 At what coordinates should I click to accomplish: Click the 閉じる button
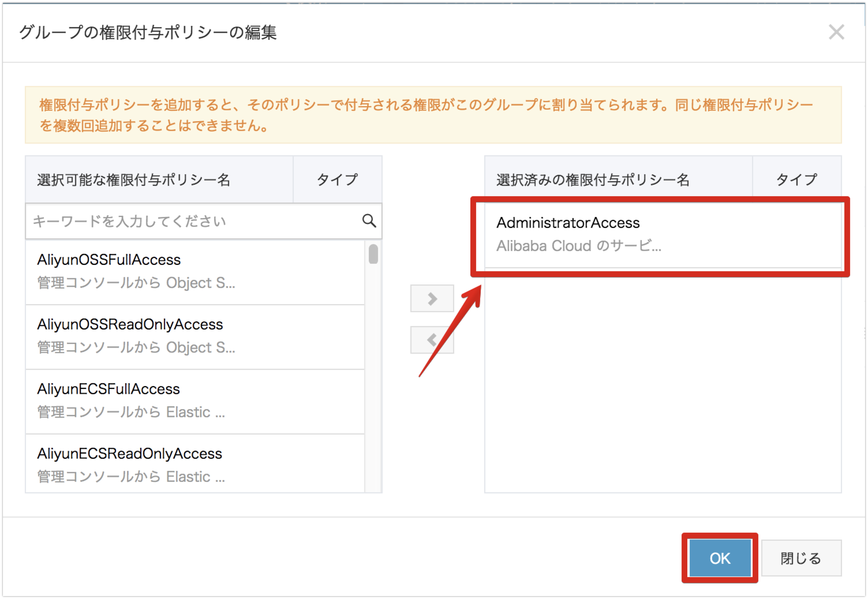[801, 558]
